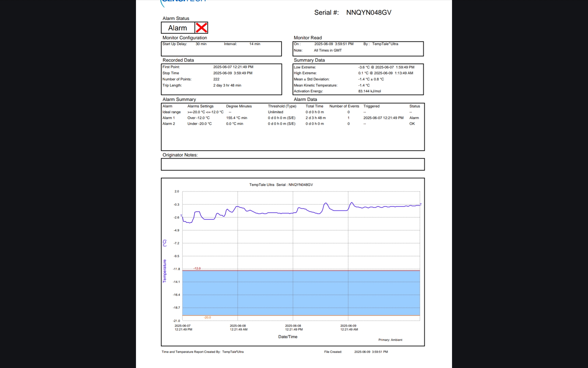Click the -12.0 red threshold label on chart
This screenshot has height=368, width=588.
[x=197, y=268]
